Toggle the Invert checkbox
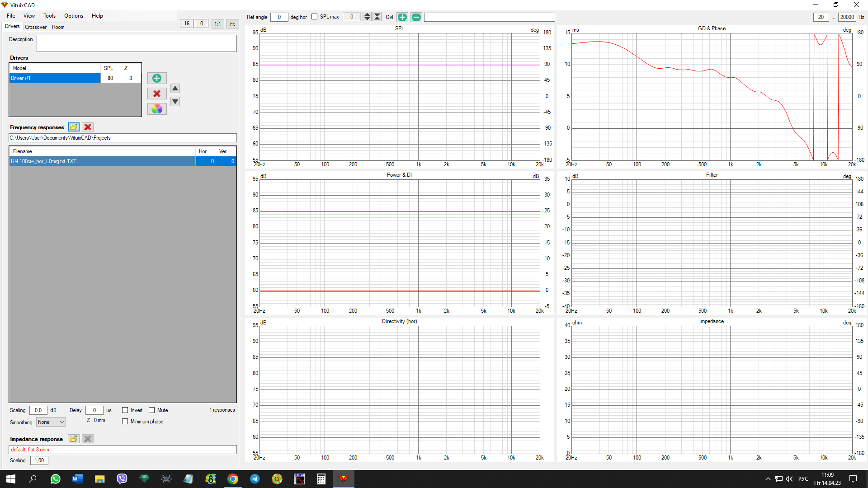Viewport: 868px width, 488px height. pyautogui.click(x=125, y=410)
